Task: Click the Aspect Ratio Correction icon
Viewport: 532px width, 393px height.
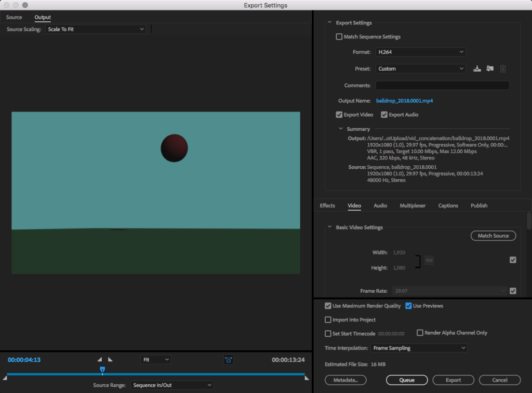Action: pyautogui.click(x=228, y=359)
